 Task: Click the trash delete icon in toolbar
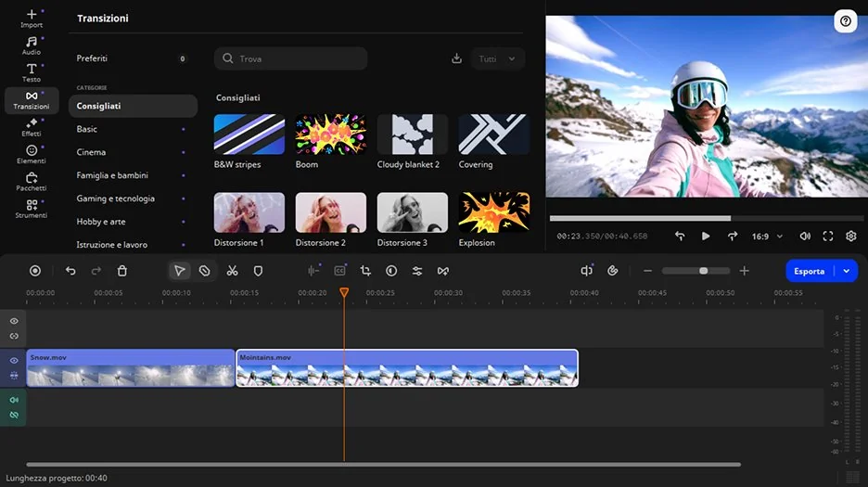(x=122, y=271)
